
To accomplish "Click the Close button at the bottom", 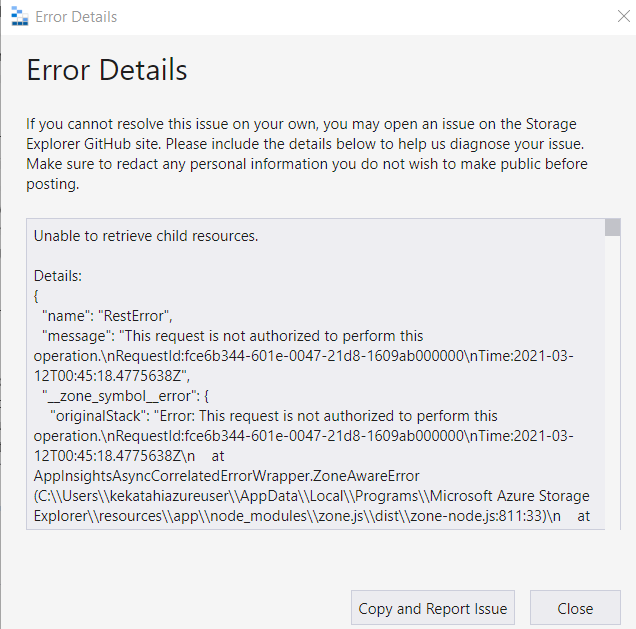I will click(x=575, y=608).
